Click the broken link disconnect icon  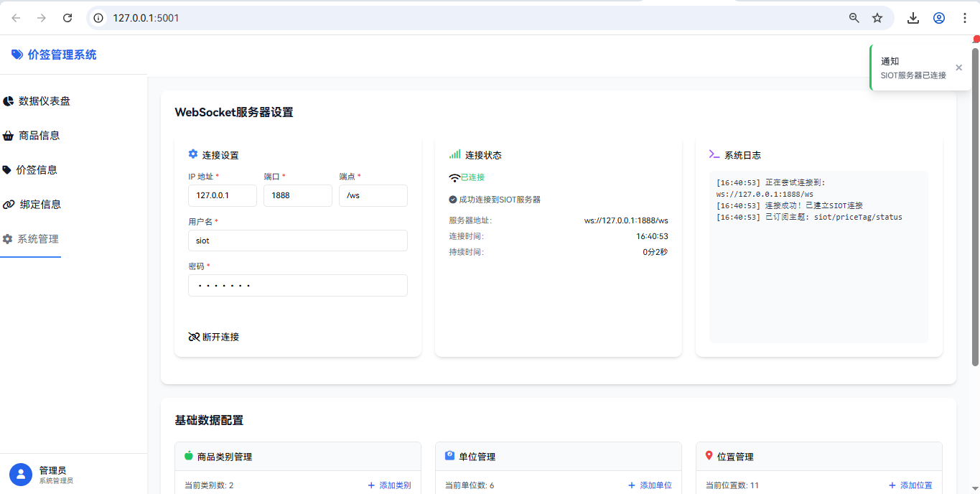194,337
